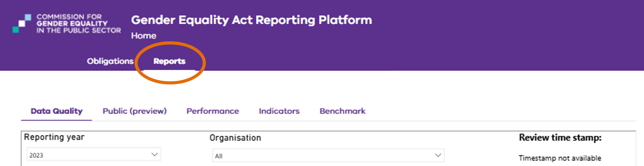Go to the Performance tab
The image size is (644, 166).
pyautogui.click(x=213, y=111)
